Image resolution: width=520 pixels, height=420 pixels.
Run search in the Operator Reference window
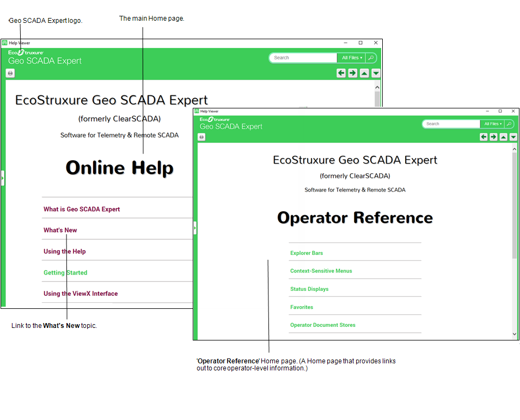point(509,124)
